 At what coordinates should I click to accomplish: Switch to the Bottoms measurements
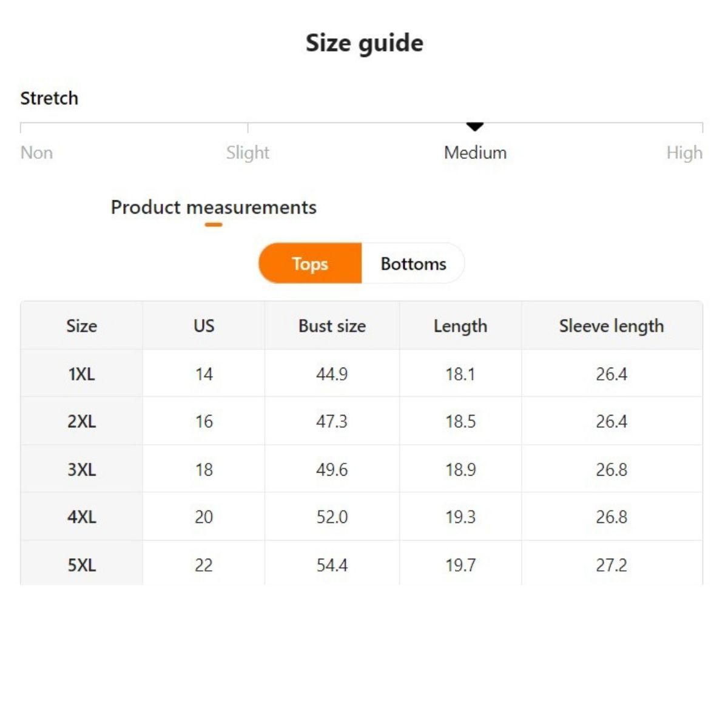click(x=413, y=263)
